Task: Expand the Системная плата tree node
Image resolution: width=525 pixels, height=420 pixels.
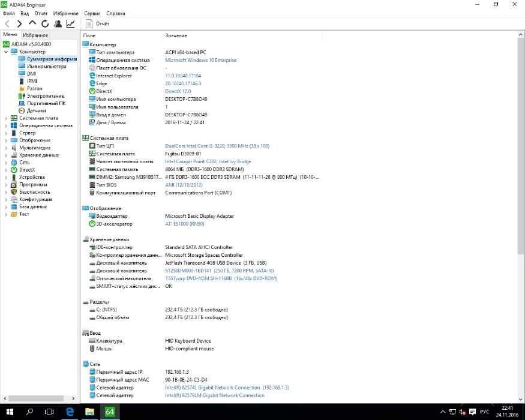Action: (5, 118)
